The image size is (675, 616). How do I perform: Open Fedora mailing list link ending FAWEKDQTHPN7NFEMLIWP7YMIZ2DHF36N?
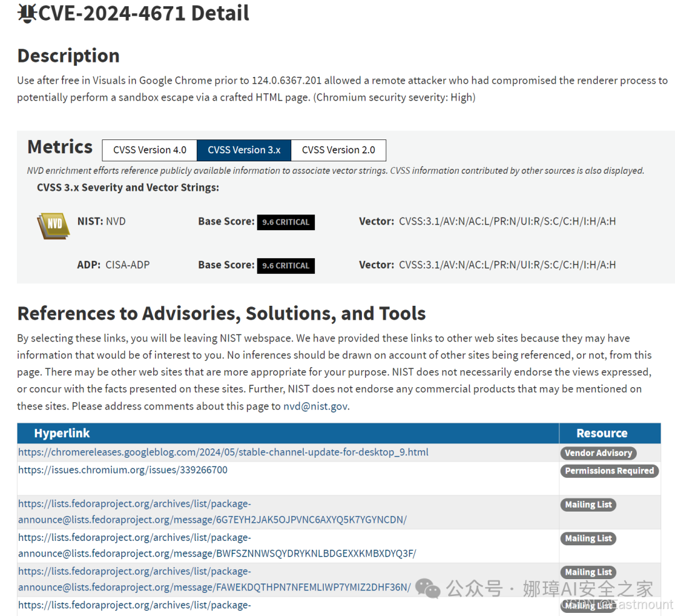[x=214, y=579]
